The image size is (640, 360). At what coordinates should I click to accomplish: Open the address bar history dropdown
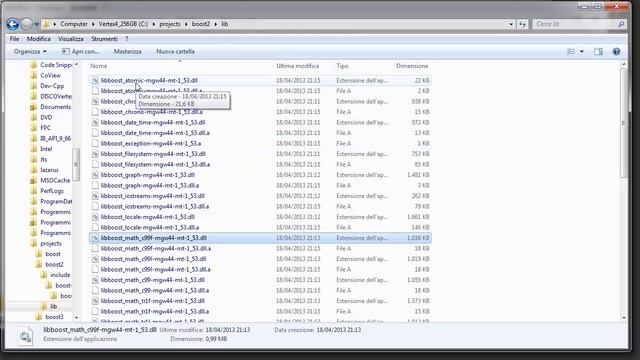click(x=511, y=24)
